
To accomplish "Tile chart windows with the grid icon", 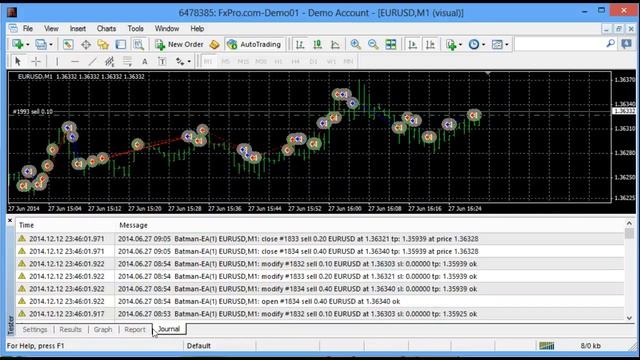I will coord(391,44).
